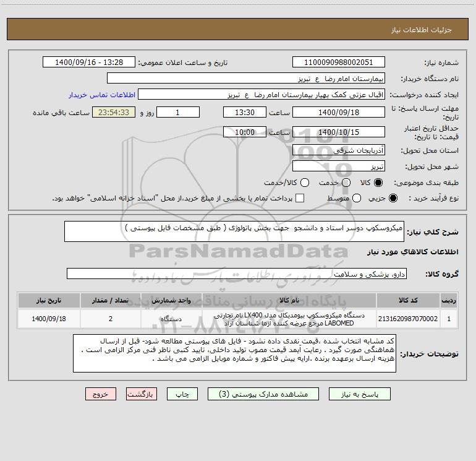Select the جزیی purchase type radio
This screenshot has width=476, height=461.
click(393, 198)
